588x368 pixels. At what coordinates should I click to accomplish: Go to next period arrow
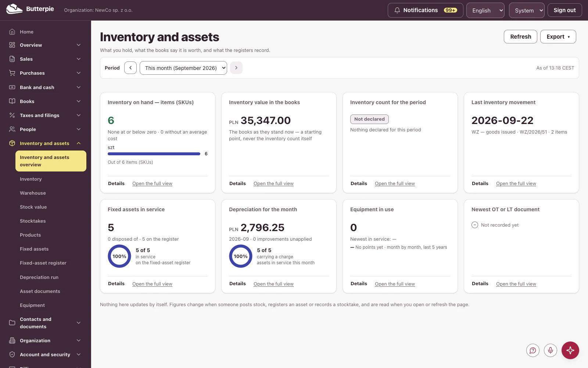pos(236,68)
